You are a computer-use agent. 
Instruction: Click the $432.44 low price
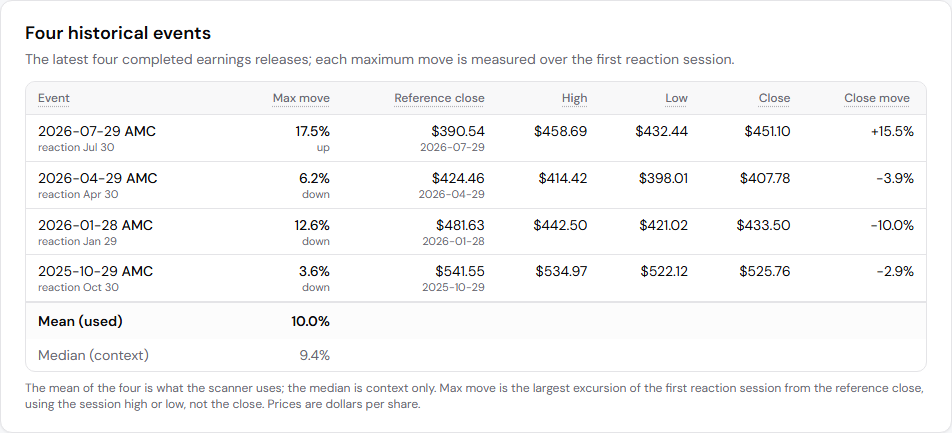(662, 131)
